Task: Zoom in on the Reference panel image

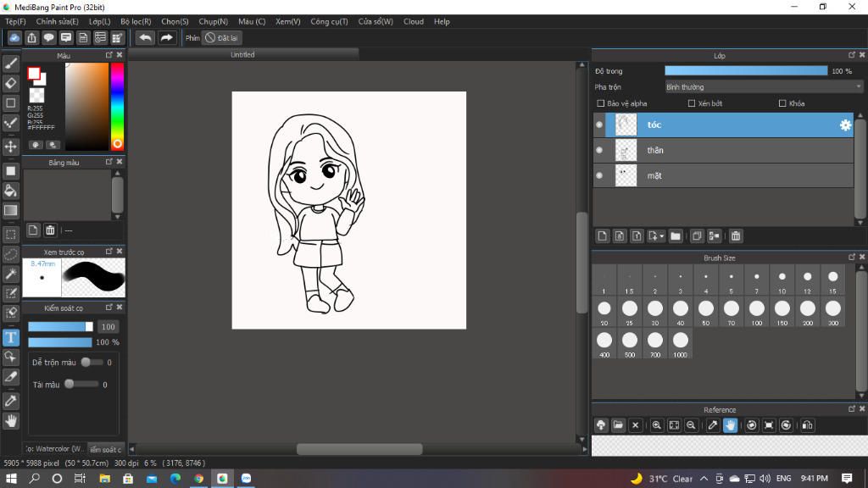Action: (x=657, y=425)
